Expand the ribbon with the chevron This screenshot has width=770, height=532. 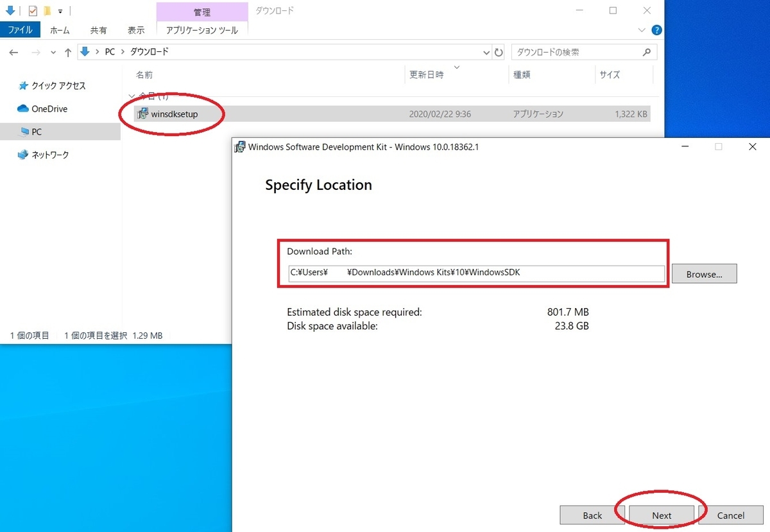click(642, 30)
